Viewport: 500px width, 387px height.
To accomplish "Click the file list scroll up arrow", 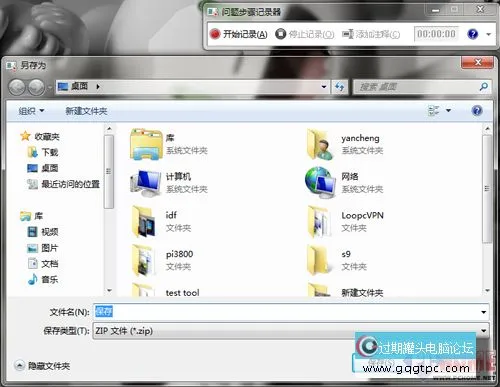I will (487, 129).
